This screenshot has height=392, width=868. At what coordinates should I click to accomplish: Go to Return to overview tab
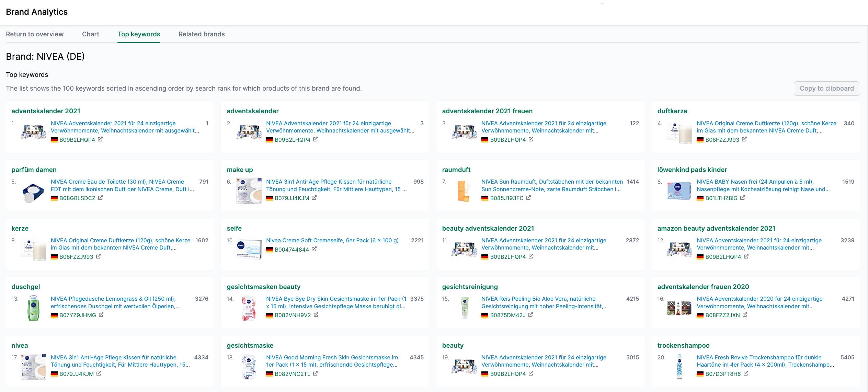(35, 34)
